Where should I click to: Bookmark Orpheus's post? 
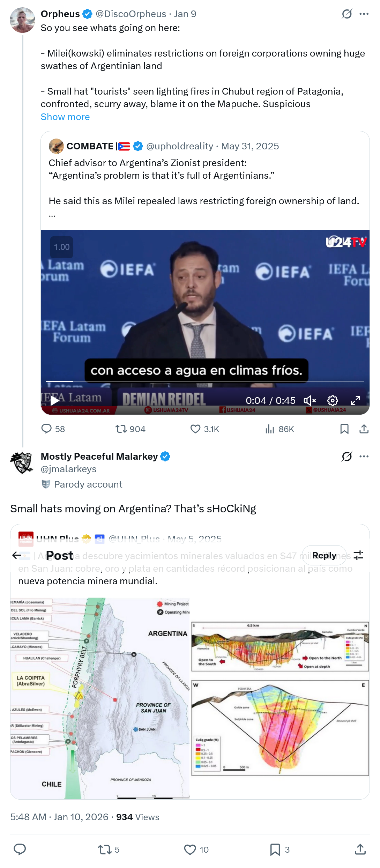[344, 429]
